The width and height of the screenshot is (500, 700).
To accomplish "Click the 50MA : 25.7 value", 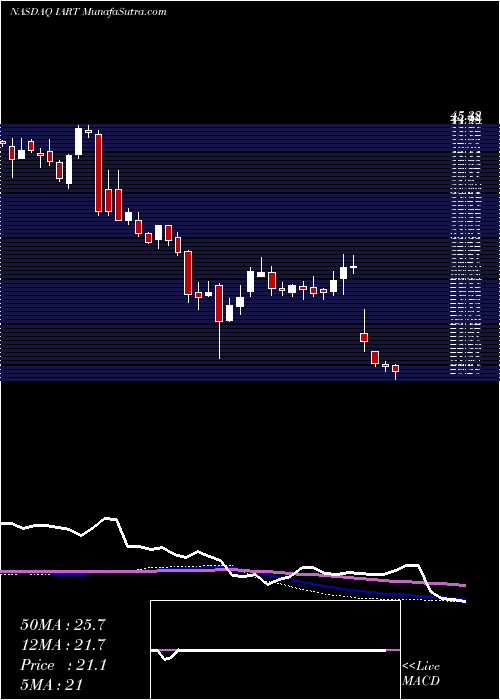I will coord(63,625).
